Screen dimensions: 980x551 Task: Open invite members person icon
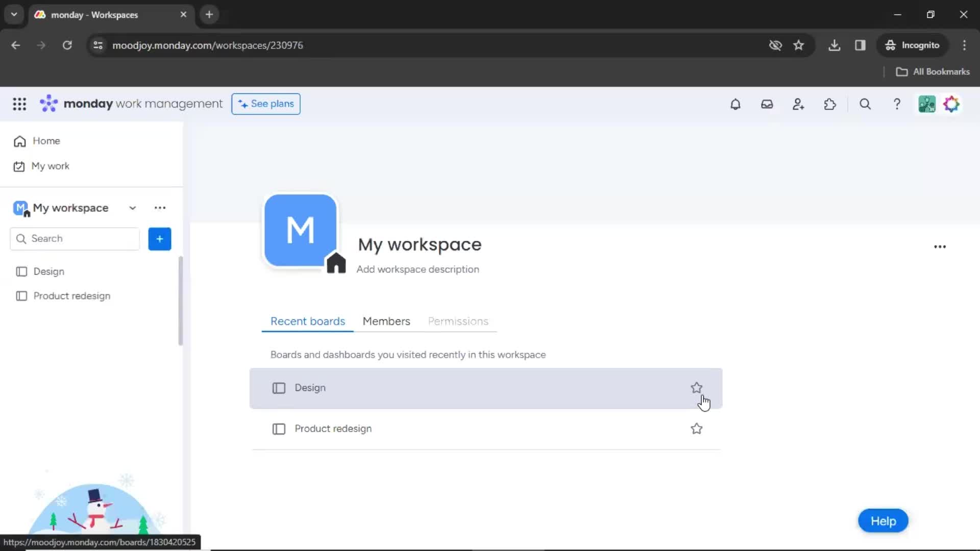click(x=798, y=104)
